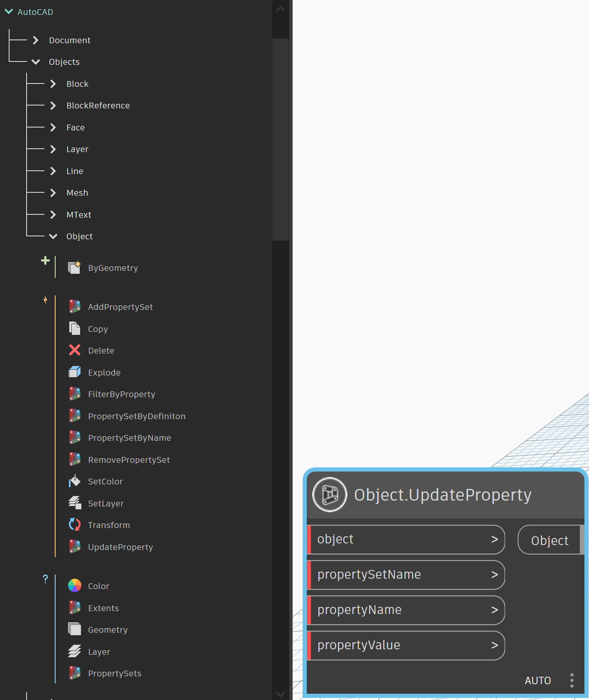This screenshot has width=589, height=700.
Task: Click the propertyName input port
Action: click(406, 610)
